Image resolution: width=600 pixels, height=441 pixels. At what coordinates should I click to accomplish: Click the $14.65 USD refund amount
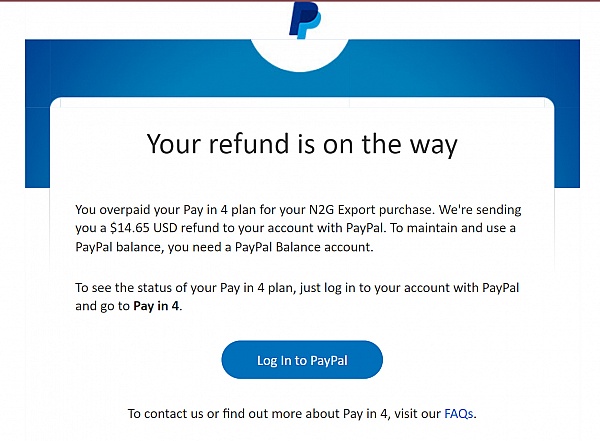pyautogui.click(x=143, y=228)
